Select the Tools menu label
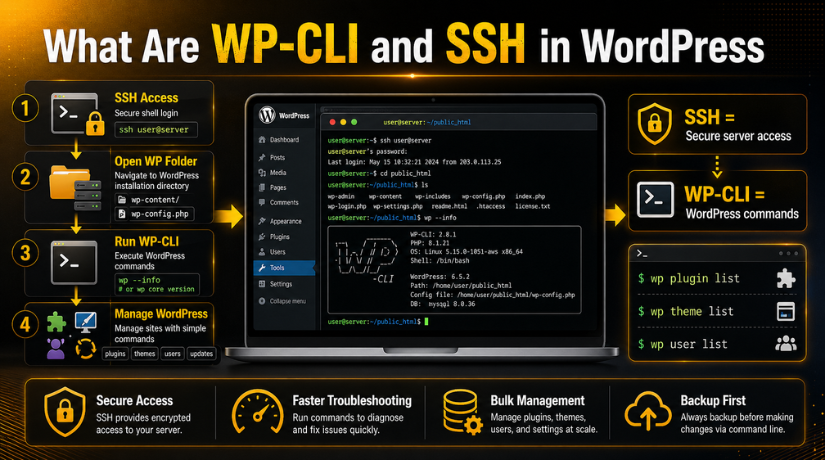 [277, 268]
